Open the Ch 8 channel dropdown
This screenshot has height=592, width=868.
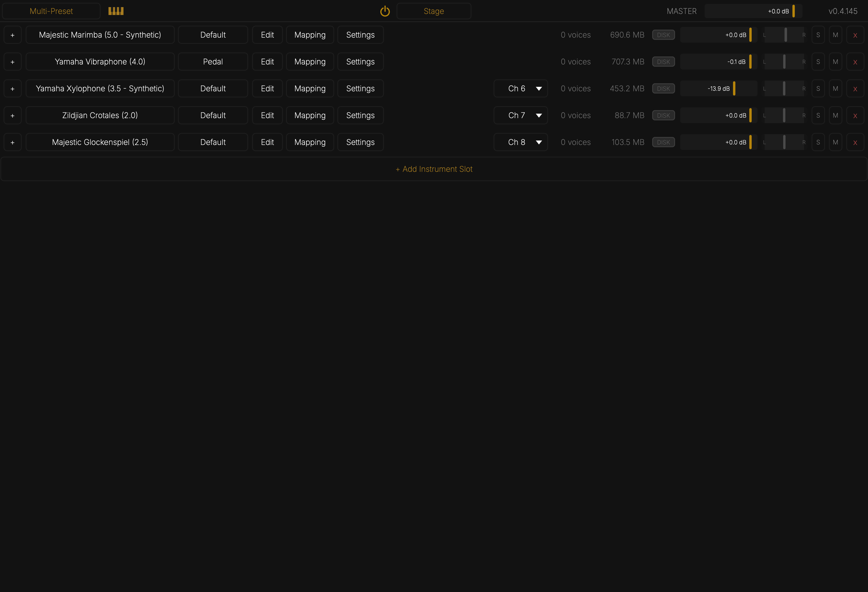pos(521,142)
